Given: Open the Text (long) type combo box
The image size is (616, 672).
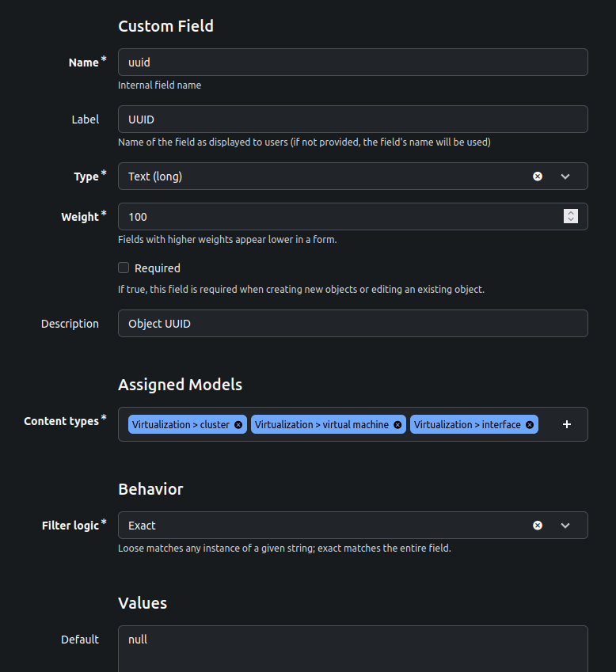Looking at the screenshot, I should (353, 177).
